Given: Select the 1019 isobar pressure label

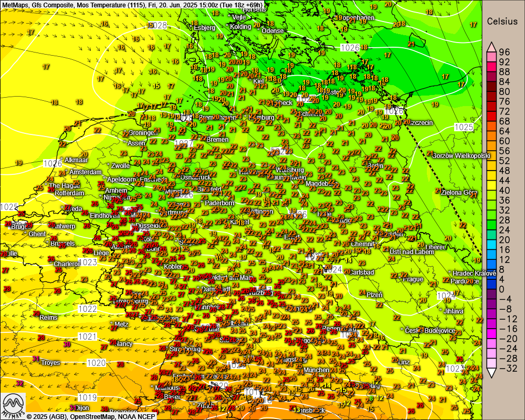Looking at the screenshot, I should pos(87,396).
